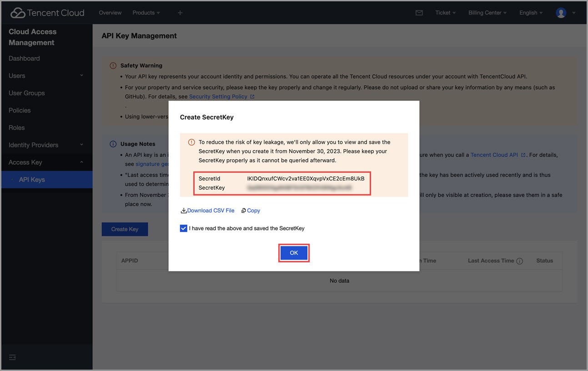This screenshot has height=371, width=588.
Task: Open the user avatar account menu
Action: click(565, 13)
